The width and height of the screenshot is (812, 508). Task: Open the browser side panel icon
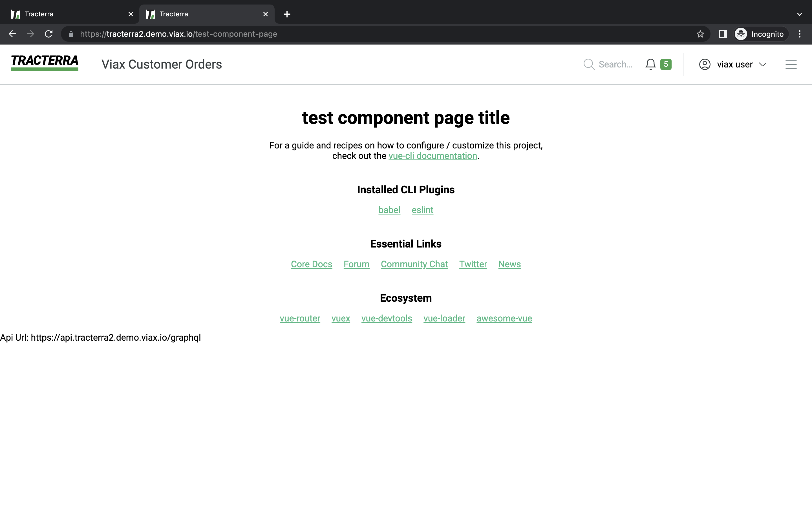(x=723, y=34)
